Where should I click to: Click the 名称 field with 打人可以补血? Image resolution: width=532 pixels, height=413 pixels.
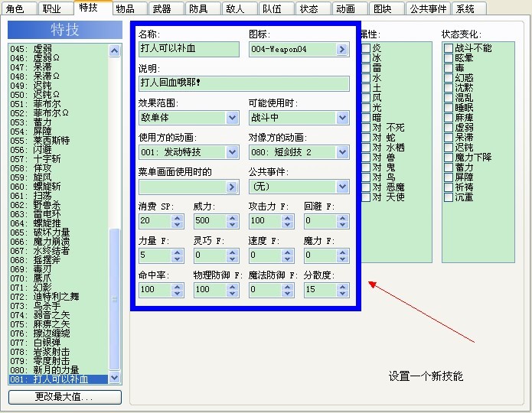pos(189,49)
